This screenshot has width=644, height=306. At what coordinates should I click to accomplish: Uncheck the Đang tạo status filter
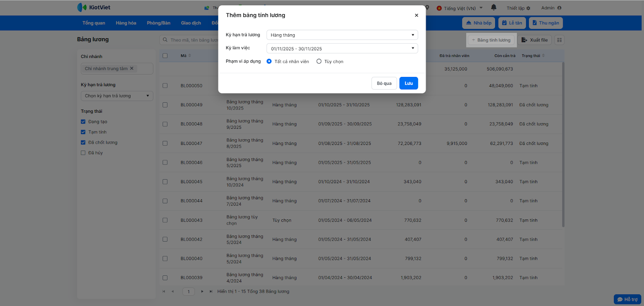[x=83, y=122]
